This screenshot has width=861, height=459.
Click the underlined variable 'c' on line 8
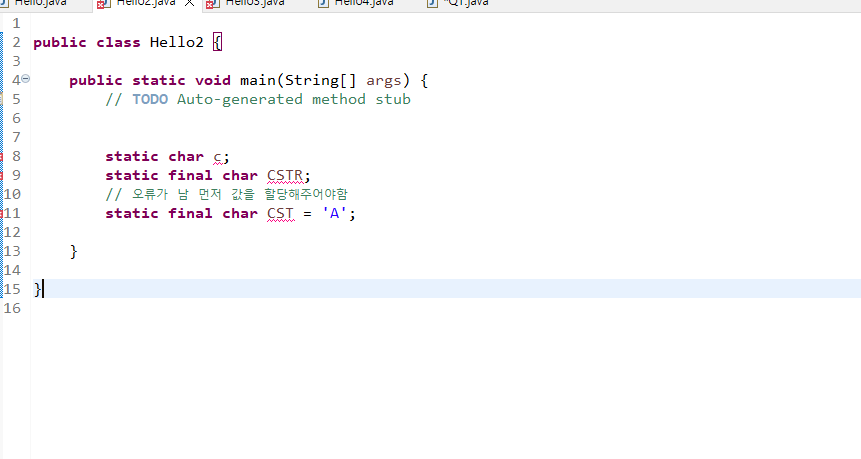click(x=217, y=157)
